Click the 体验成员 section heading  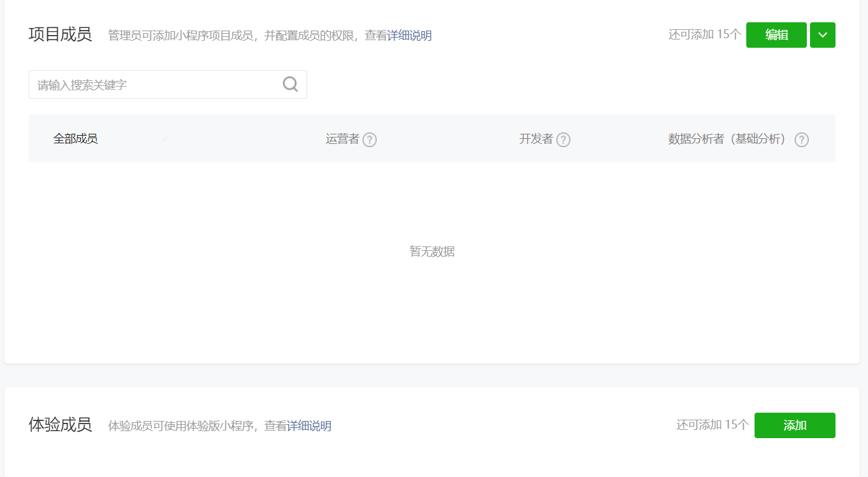click(61, 425)
